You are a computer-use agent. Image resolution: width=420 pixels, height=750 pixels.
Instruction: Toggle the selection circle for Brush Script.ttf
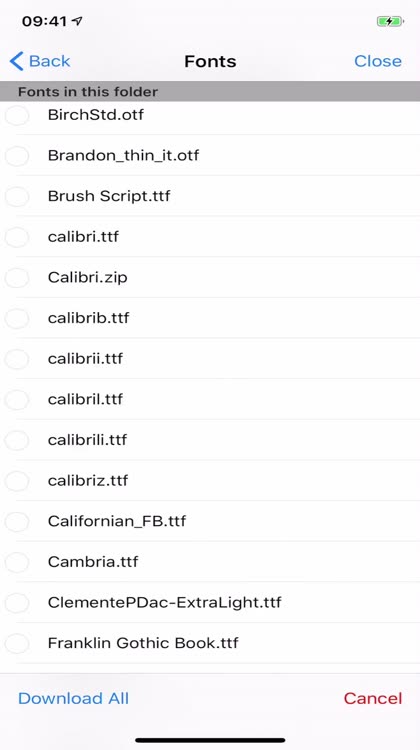coord(17,196)
